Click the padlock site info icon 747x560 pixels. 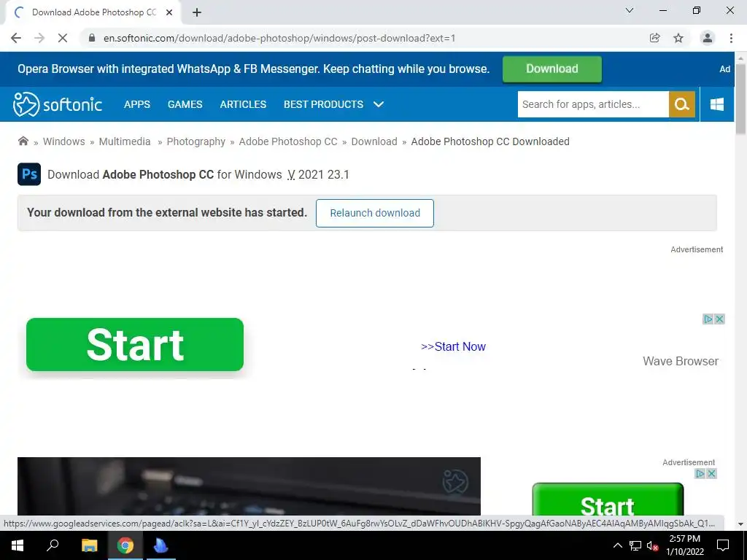click(x=92, y=38)
